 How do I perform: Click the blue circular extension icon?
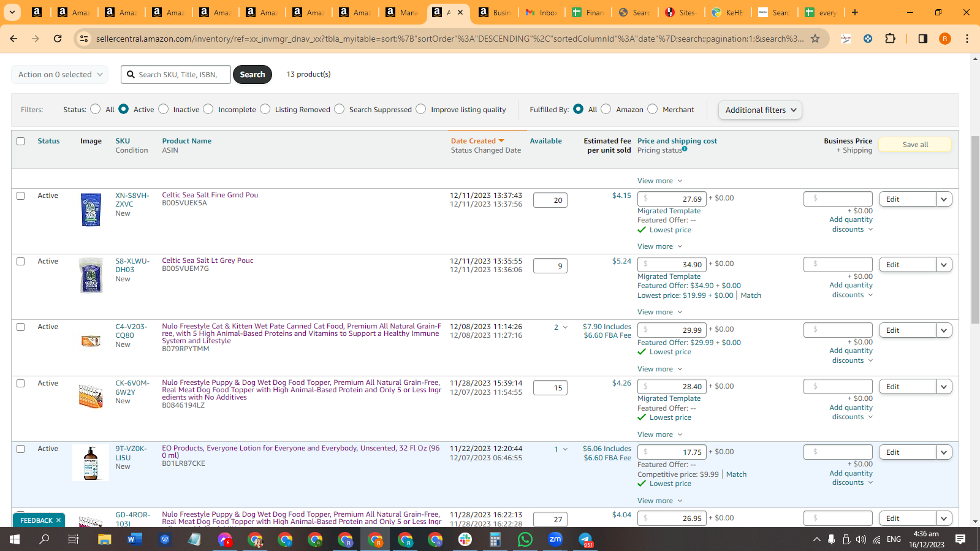pyautogui.click(x=868, y=39)
